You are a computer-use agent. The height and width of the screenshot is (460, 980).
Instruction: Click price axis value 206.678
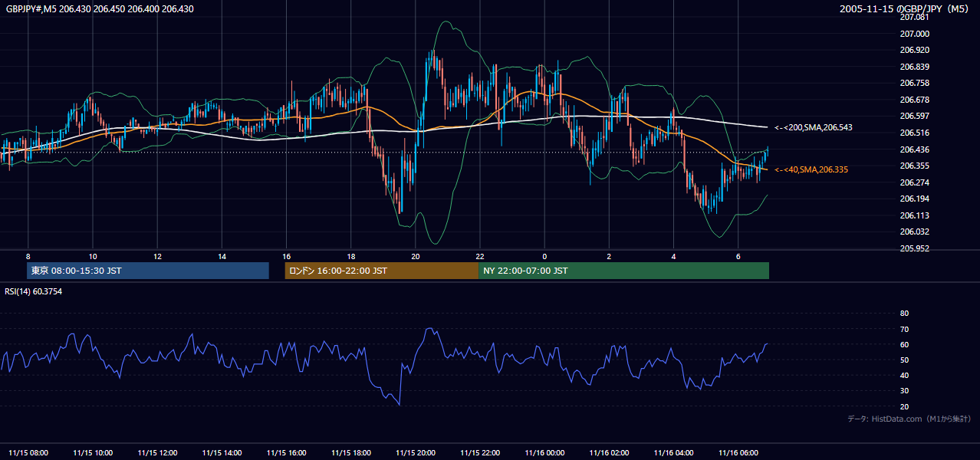(915, 100)
